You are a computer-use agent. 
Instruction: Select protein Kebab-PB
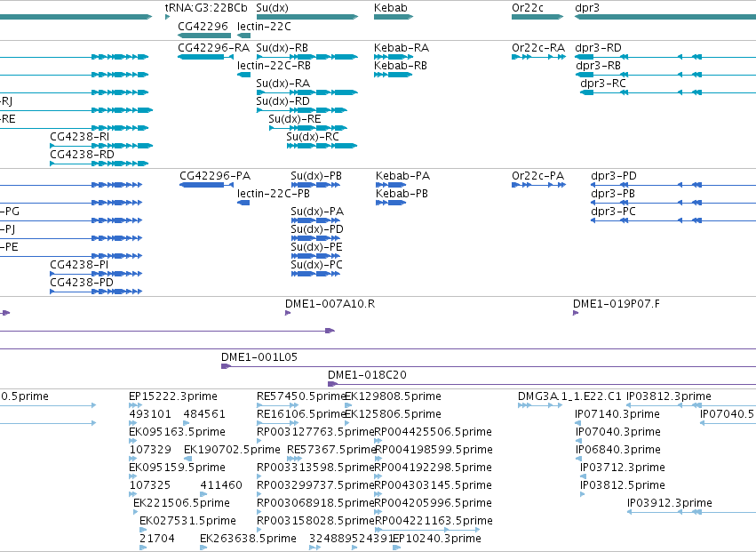coord(402,194)
